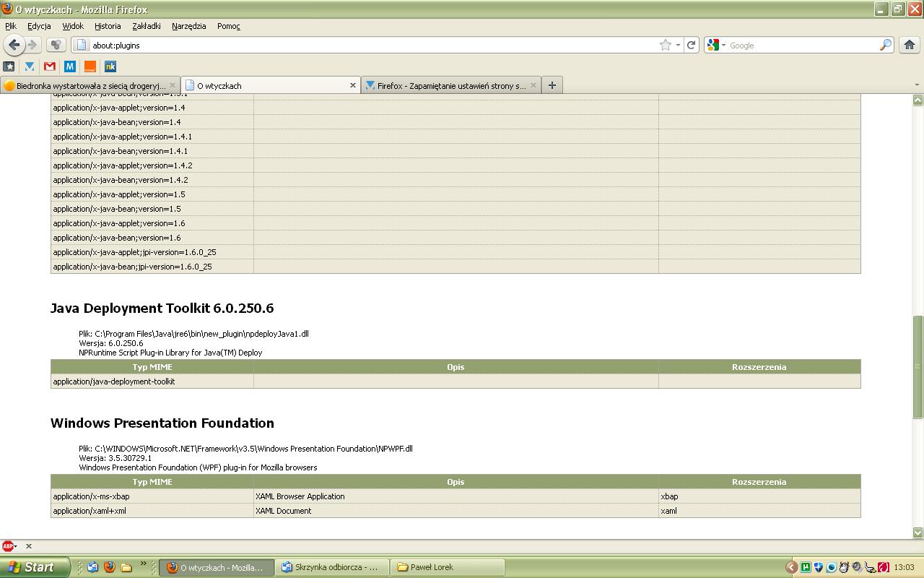This screenshot has height=578, width=924.
Task: Open the Historia menu
Action: pos(108,26)
